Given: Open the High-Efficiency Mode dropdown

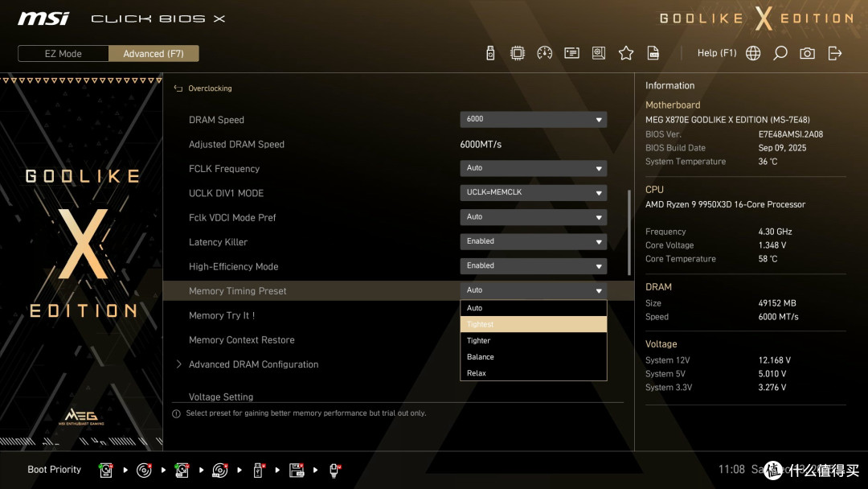Looking at the screenshot, I should pos(533,265).
